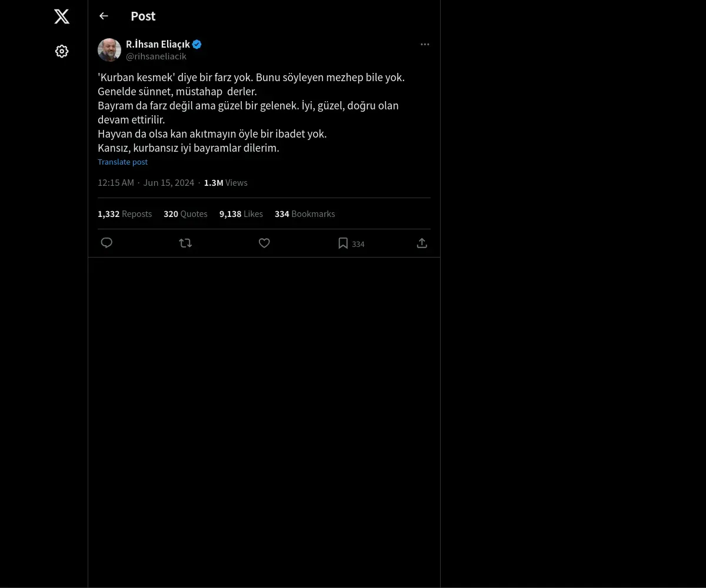
Task: Click the @rihsaneliacik handle
Action: pyautogui.click(x=156, y=56)
